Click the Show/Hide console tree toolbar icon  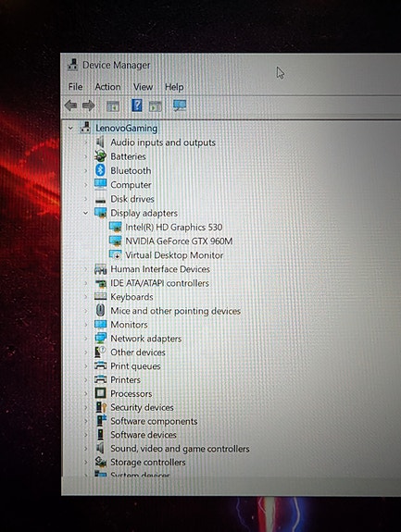(113, 106)
